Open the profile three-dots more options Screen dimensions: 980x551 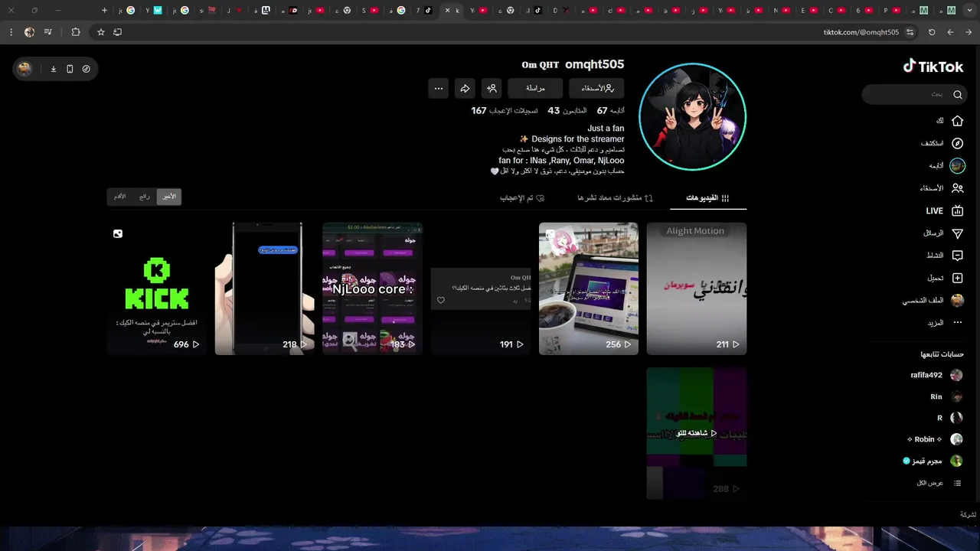(x=438, y=89)
